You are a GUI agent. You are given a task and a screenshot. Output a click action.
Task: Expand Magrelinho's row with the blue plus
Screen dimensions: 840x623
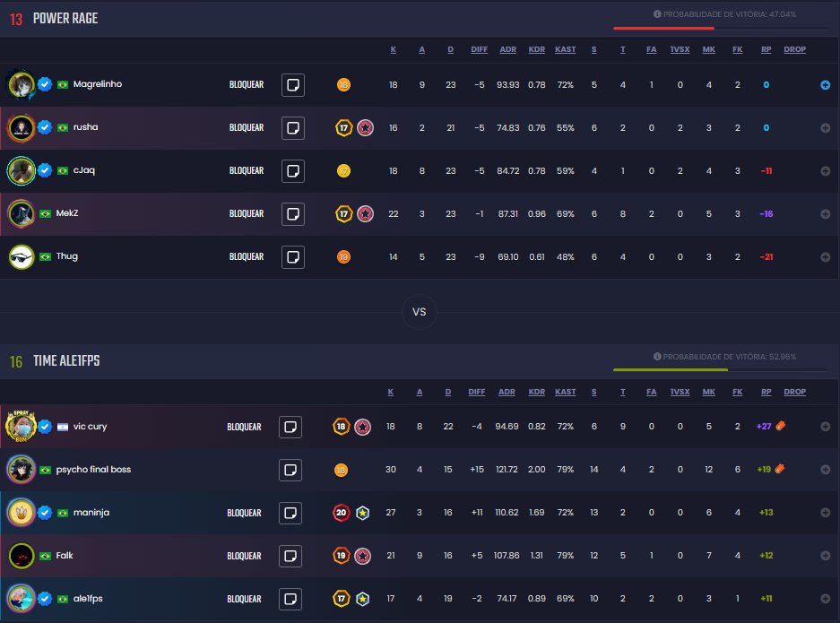coord(825,84)
